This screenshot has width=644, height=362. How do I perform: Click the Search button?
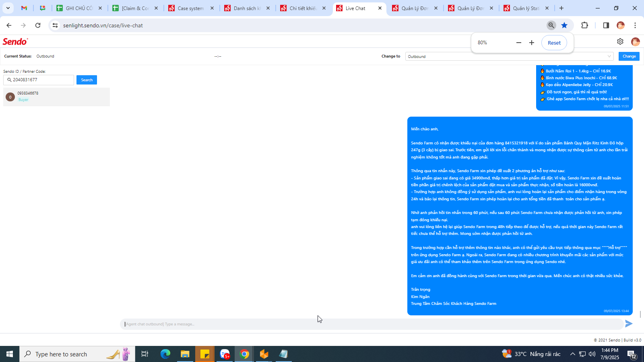click(87, 80)
